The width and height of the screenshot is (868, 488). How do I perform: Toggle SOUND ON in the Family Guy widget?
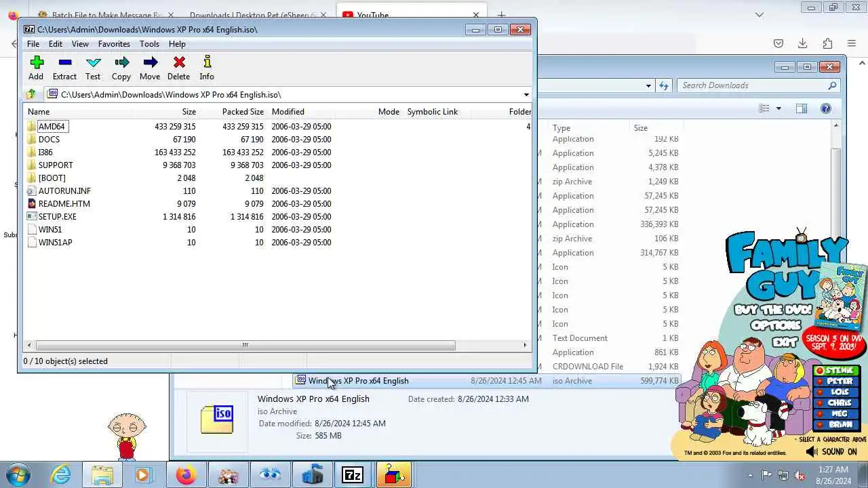coord(831,451)
